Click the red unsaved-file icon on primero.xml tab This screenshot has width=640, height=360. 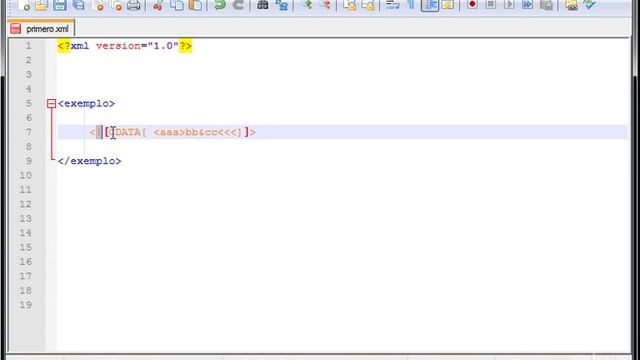16,29
